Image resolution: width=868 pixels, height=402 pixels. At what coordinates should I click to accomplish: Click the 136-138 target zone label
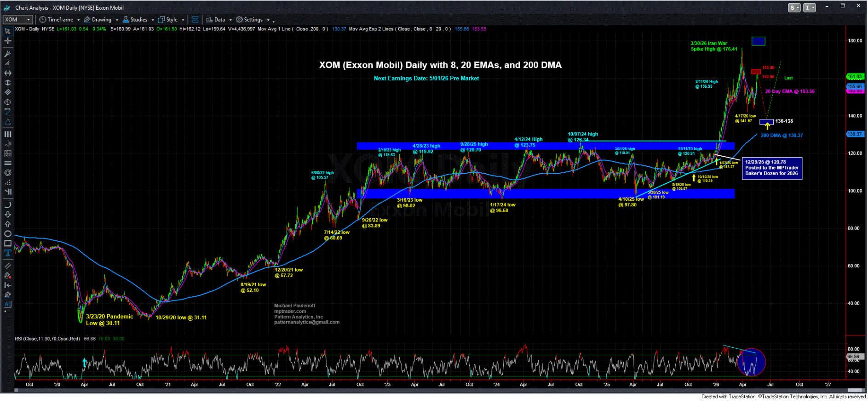(x=784, y=121)
